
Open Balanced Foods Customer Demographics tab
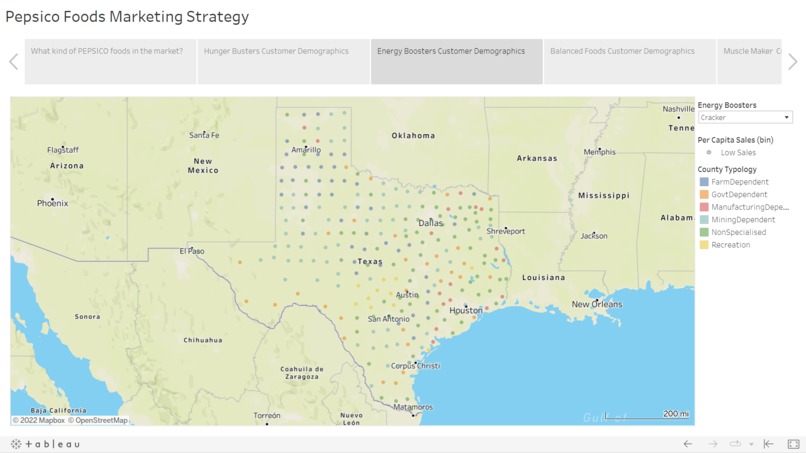pos(630,61)
